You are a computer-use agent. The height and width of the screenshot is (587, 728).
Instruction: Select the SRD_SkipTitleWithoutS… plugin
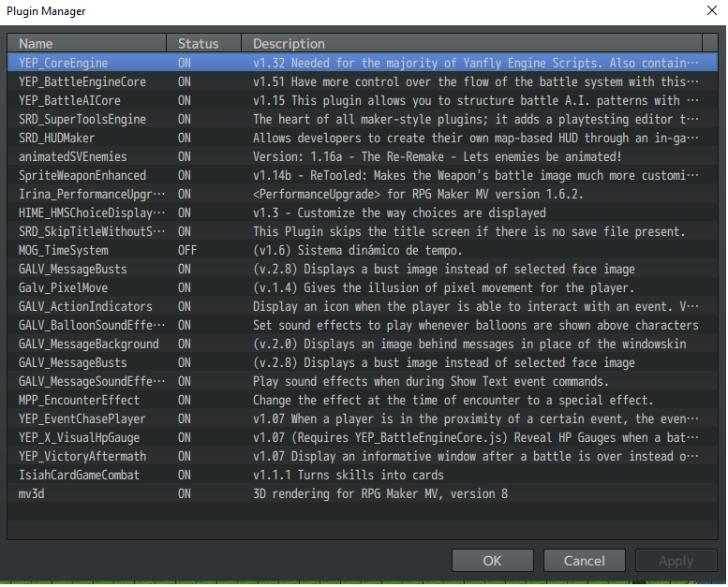coord(363,231)
